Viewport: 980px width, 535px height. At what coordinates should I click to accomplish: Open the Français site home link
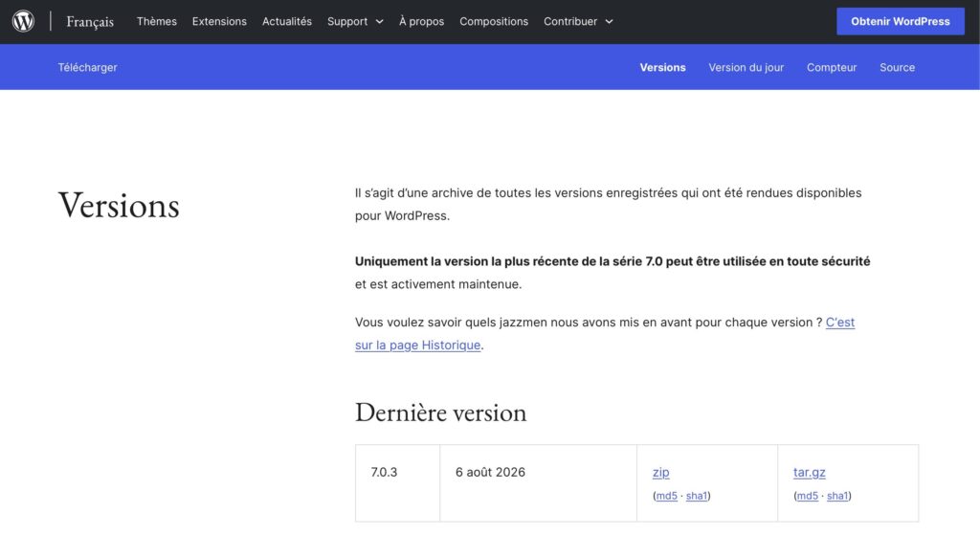tap(90, 22)
